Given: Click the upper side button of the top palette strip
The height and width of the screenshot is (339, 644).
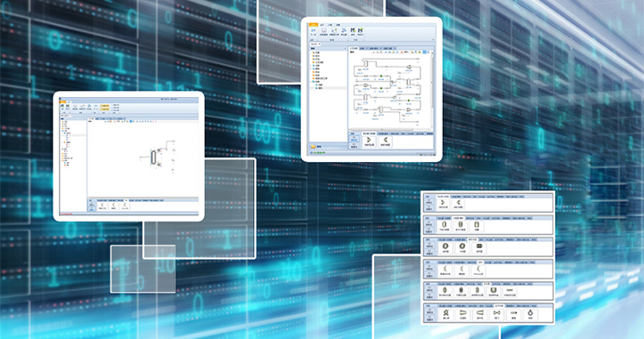Looking at the screenshot, I should pos(428,202).
